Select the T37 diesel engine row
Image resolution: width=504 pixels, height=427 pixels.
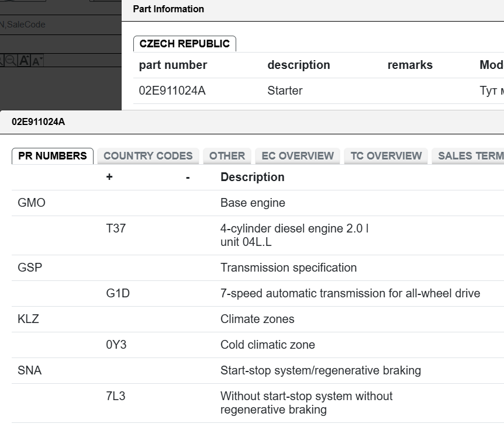pyautogui.click(x=258, y=235)
